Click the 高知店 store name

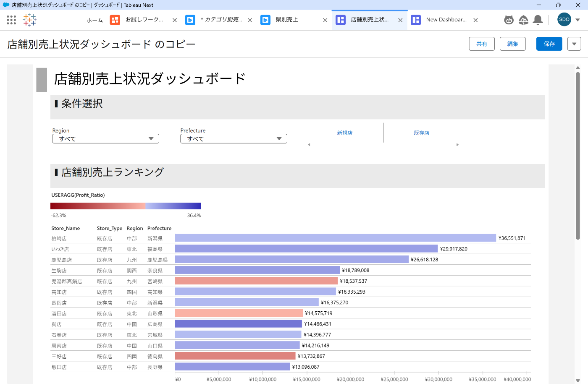coord(59,292)
